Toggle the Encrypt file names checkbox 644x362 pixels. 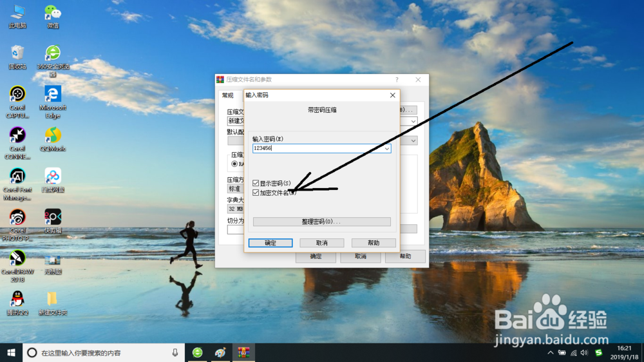(x=256, y=193)
